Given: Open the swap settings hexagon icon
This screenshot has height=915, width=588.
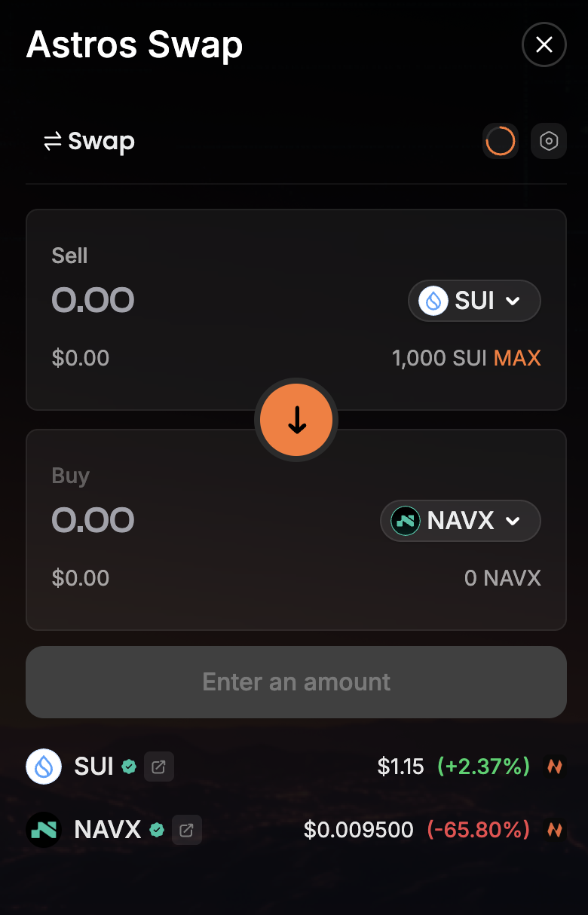Looking at the screenshot, I should tap(549, 141).
